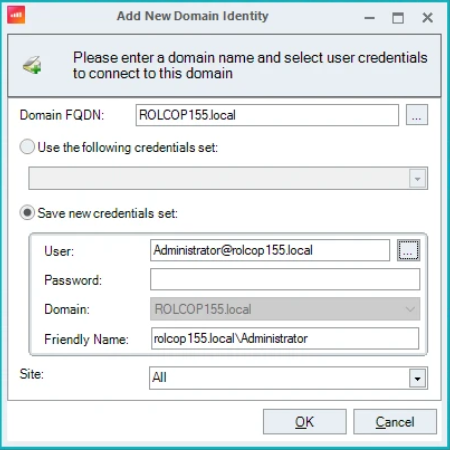
Task: Click the red app icon in title bar
Action: (x=16, y=15)
